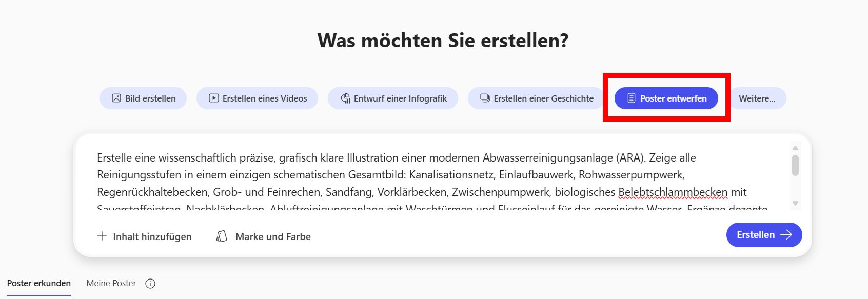Click the image icon on Bild erstellen
Screen dimensions: 868x299
tap(116, 98)
